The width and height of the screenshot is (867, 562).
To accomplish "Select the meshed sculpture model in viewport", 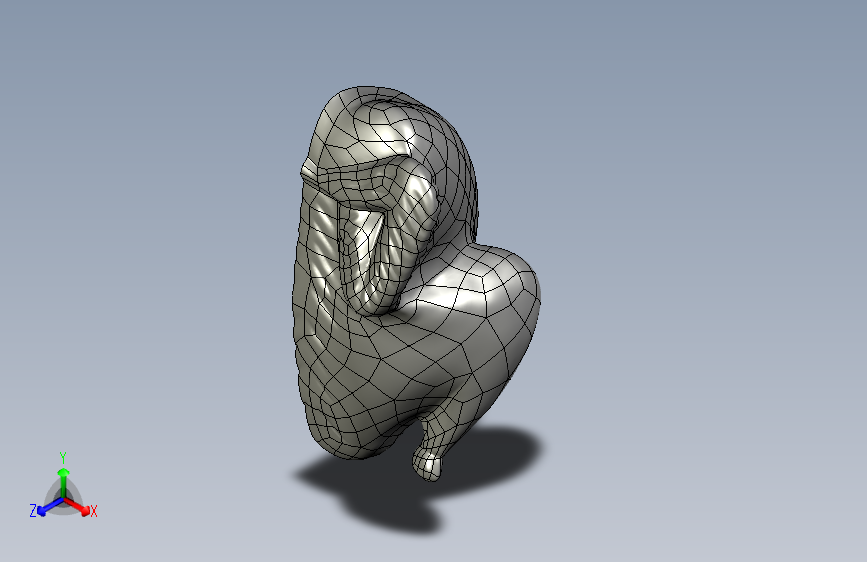I will 416,283.
